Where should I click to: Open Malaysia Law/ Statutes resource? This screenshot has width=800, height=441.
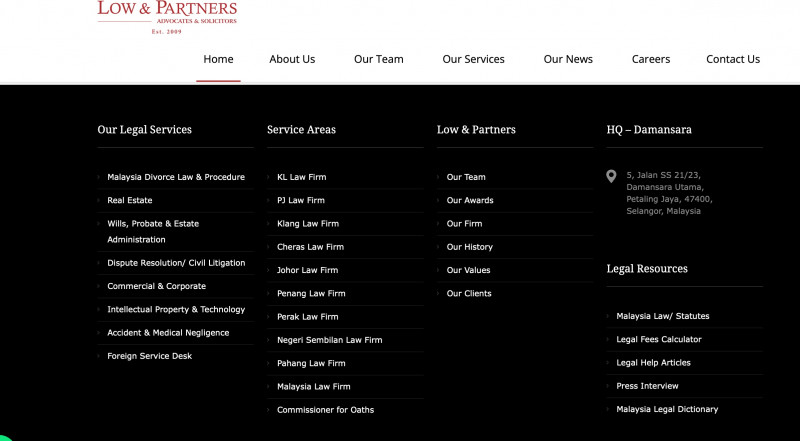click(663, 316)
